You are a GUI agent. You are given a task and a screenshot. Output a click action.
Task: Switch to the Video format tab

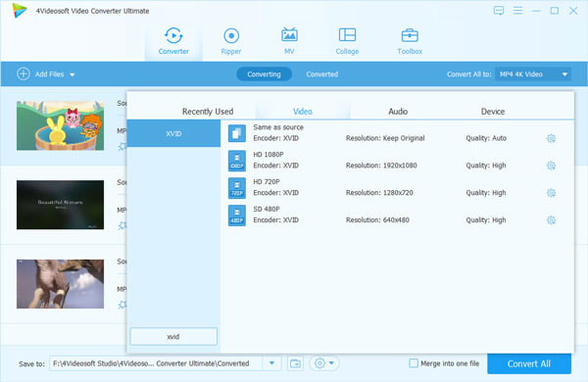(x=303, y=112)
